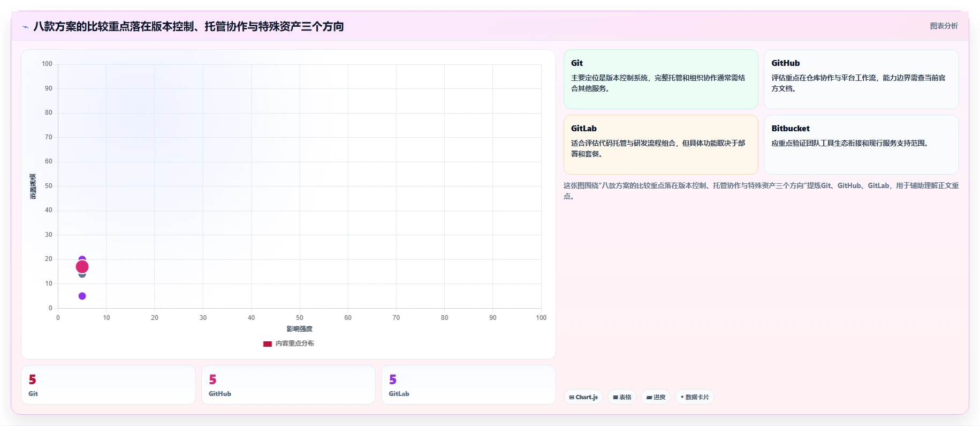Viewport: 980px width, 426px height.
Task: Open the orange GitLab description card
Action: (x=661, y=145)
